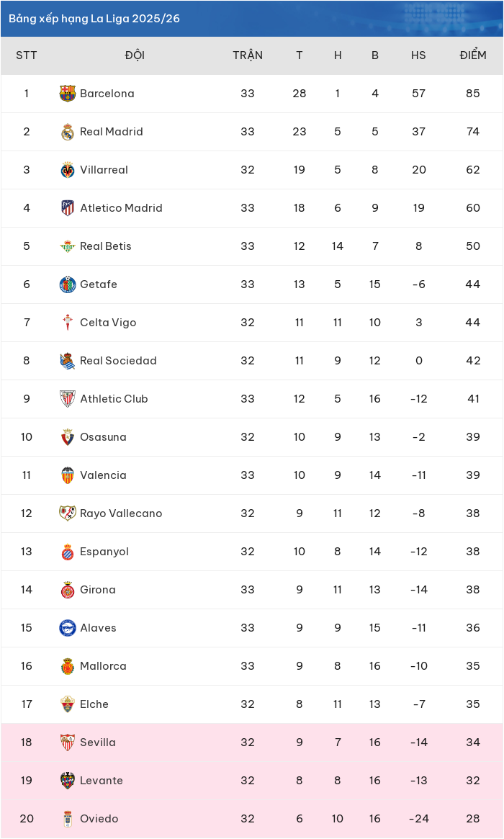This screenshot has width=504, height=839.
Task: Click the Atletico Madrid crest icon
Action: coord(68,207)
